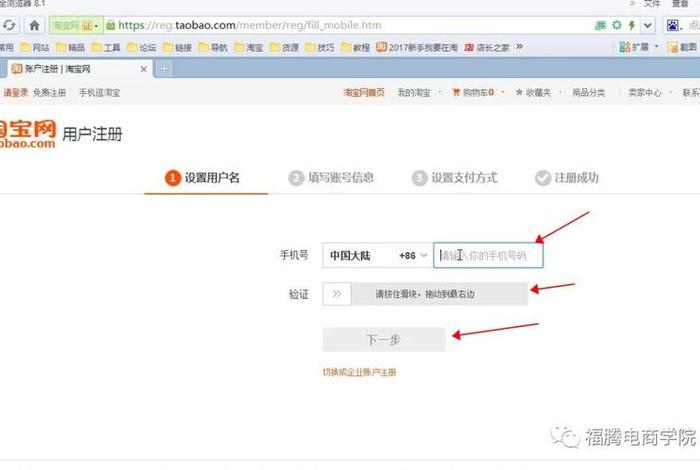
Task: Click the green padlock security icon
Action: (111, 25)
